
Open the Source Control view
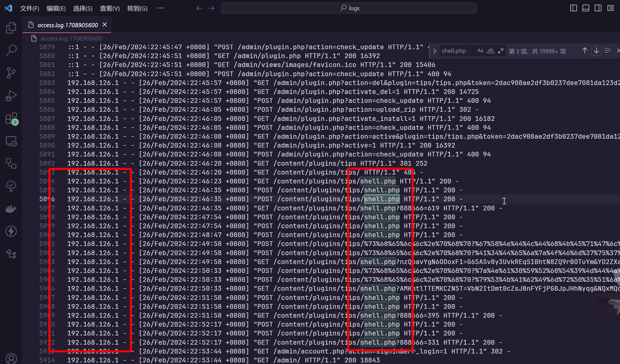coord(11,73)
